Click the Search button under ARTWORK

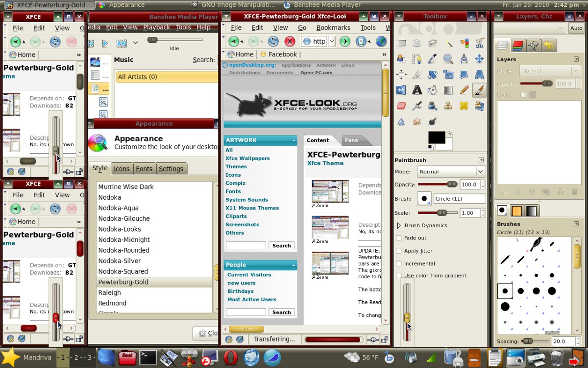282,245
